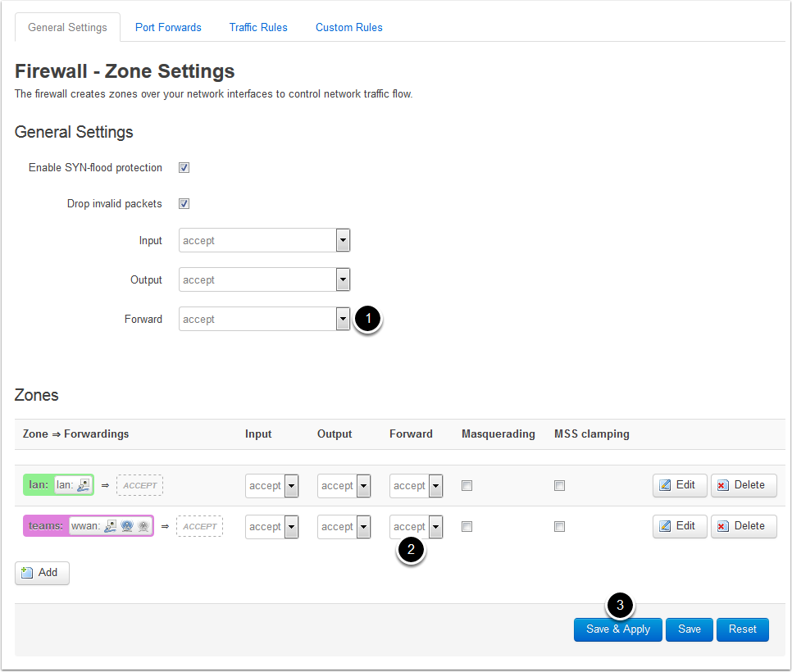The image size is (792, 672).
Task: Click the Zone ⇒ Forwardings column header
Action: (75, 434)
